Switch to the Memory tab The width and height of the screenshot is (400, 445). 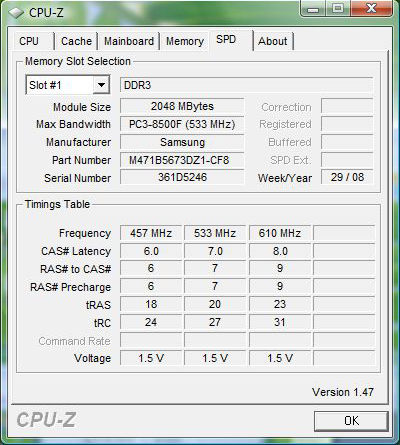185,41
